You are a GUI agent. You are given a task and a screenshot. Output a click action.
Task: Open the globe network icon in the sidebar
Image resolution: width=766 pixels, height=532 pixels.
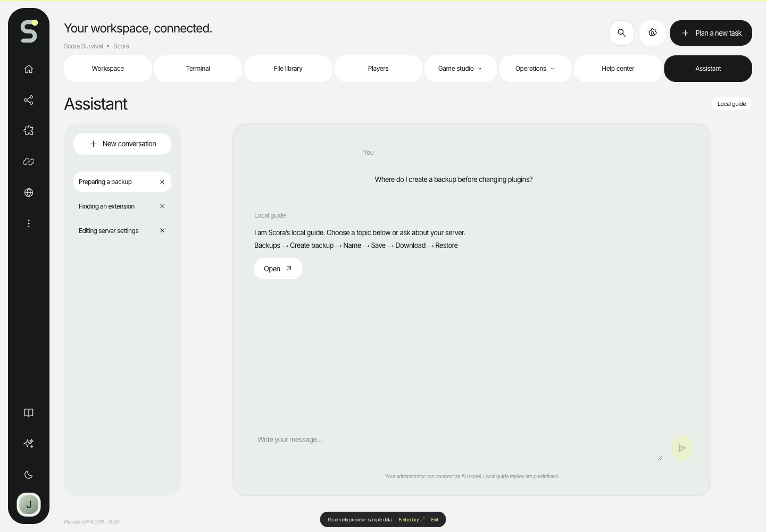tap(29, 193)
